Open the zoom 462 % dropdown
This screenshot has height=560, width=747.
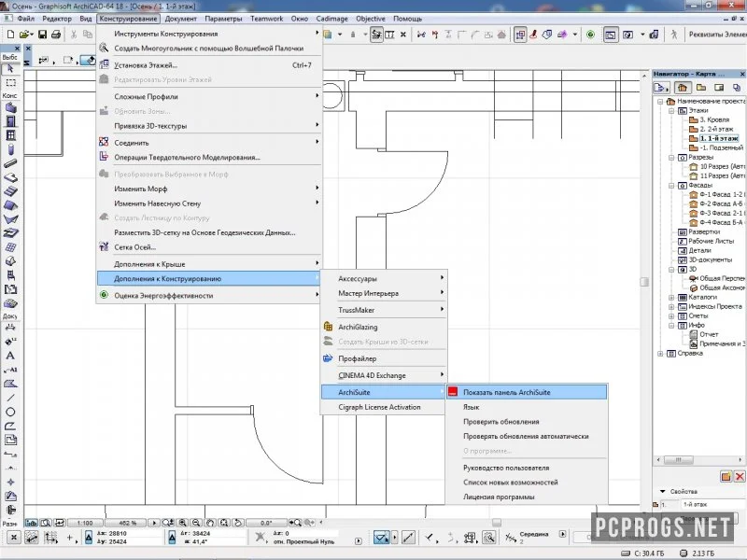[127, 523]
